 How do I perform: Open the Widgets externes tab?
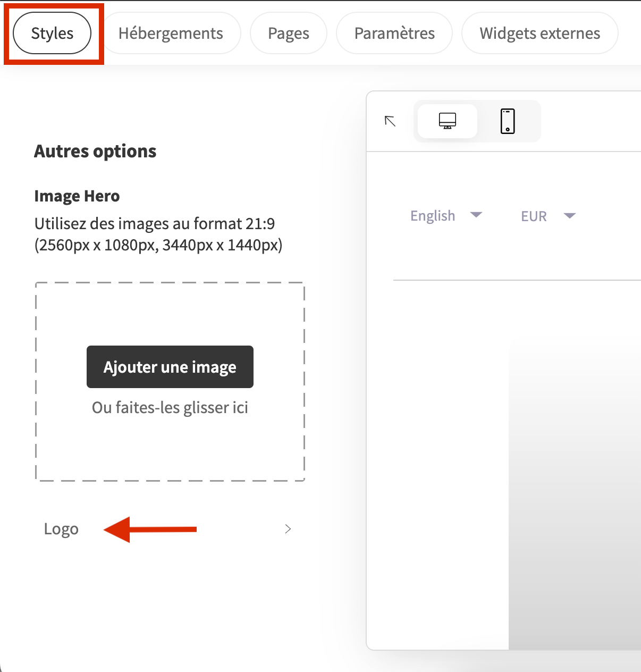(539, 33)
